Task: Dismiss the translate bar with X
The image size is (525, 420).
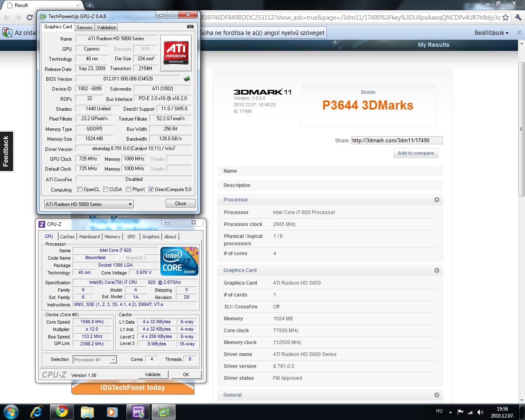Action: click(519, 32)
